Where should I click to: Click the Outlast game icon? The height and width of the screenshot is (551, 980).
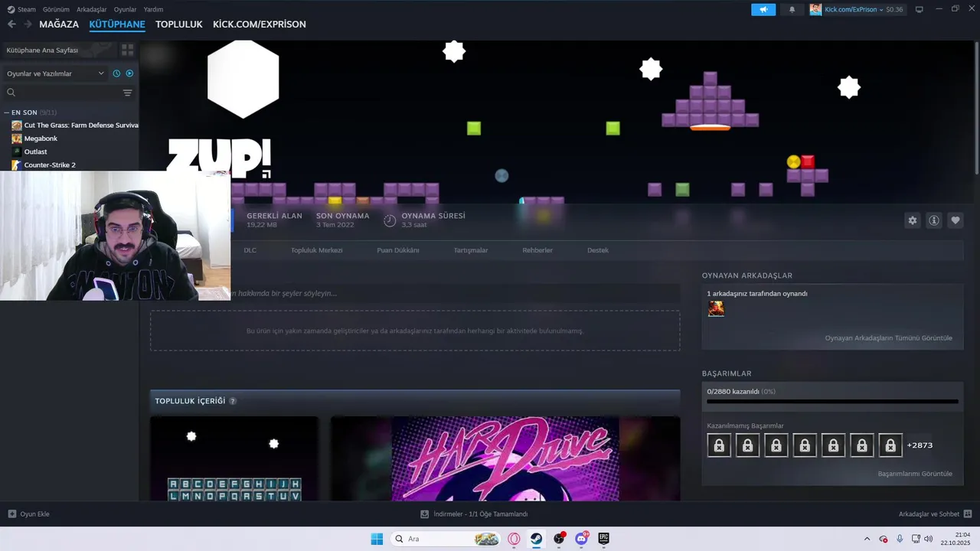click(x=17, y=152)
